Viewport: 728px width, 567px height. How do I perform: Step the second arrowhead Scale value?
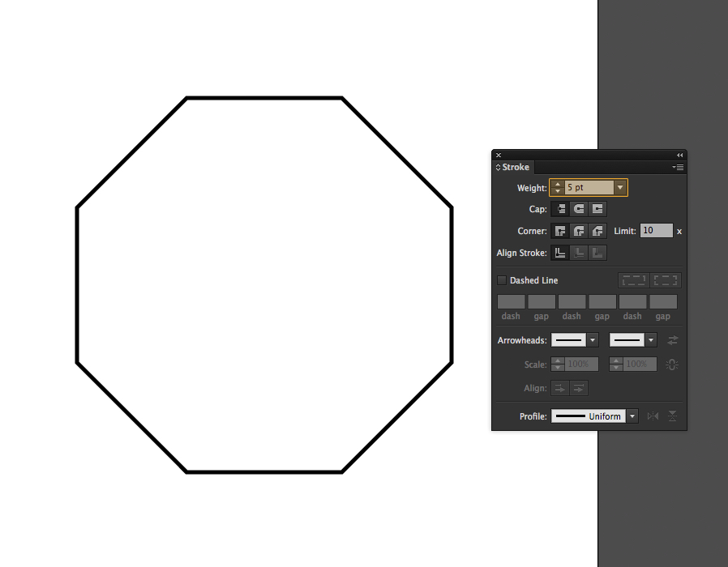(x=616, y=364)
